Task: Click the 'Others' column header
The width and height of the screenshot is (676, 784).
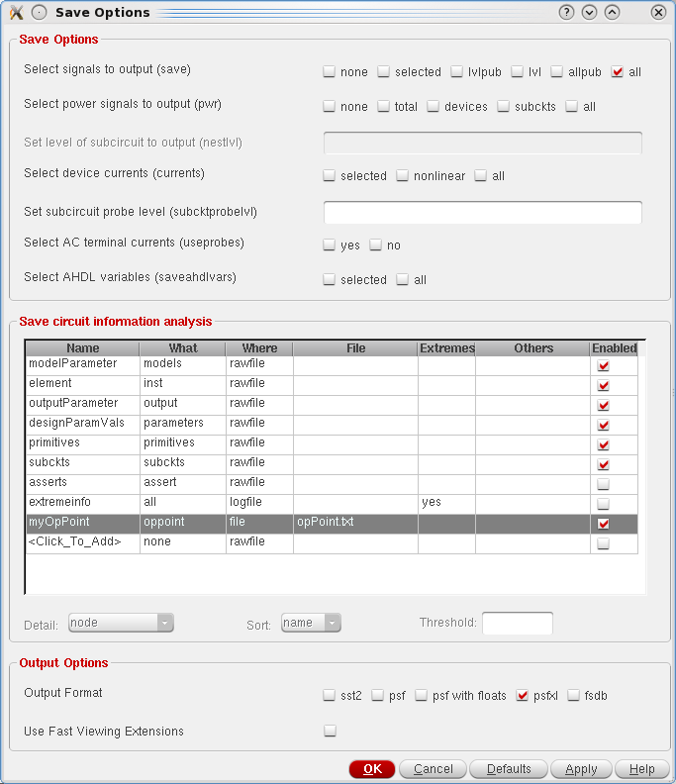Action: pos(533,348)
